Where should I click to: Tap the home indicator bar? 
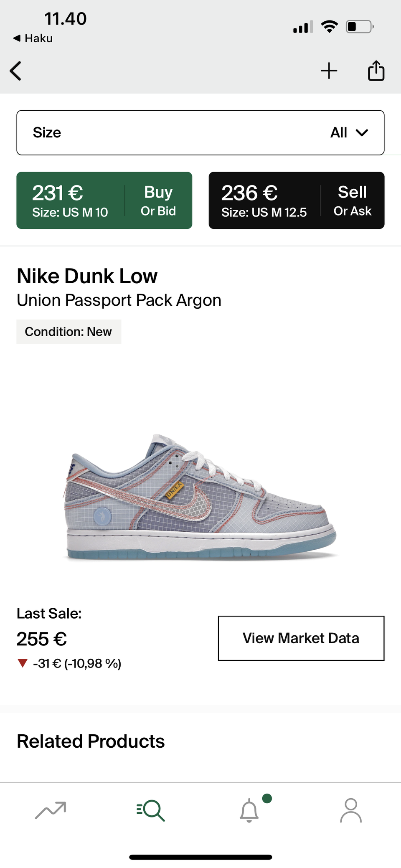(200, 857)
